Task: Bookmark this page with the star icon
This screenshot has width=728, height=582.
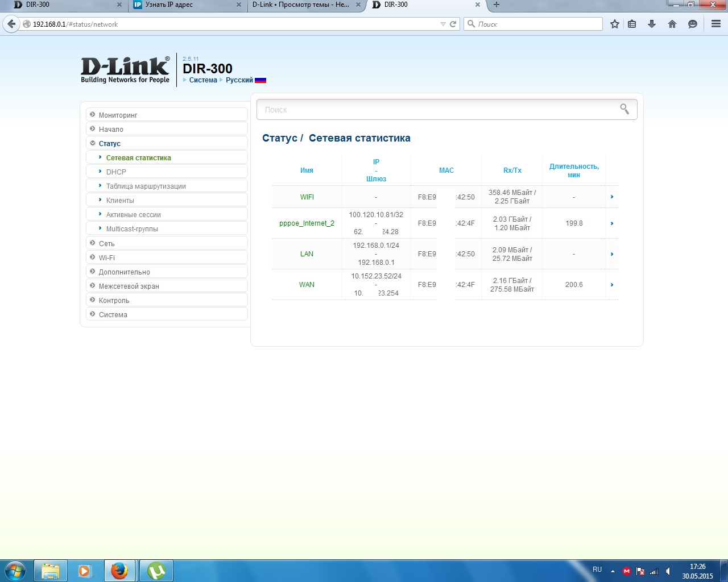Action: (615, 24)
